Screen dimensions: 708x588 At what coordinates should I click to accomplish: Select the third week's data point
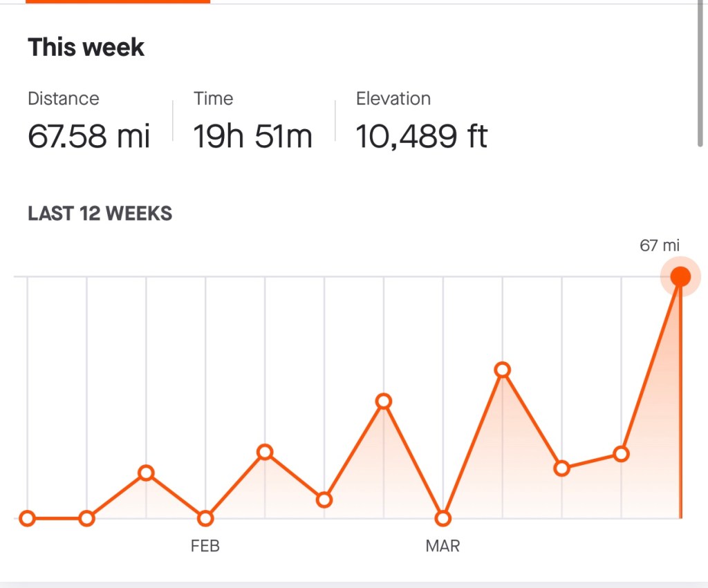pos(146,473)
